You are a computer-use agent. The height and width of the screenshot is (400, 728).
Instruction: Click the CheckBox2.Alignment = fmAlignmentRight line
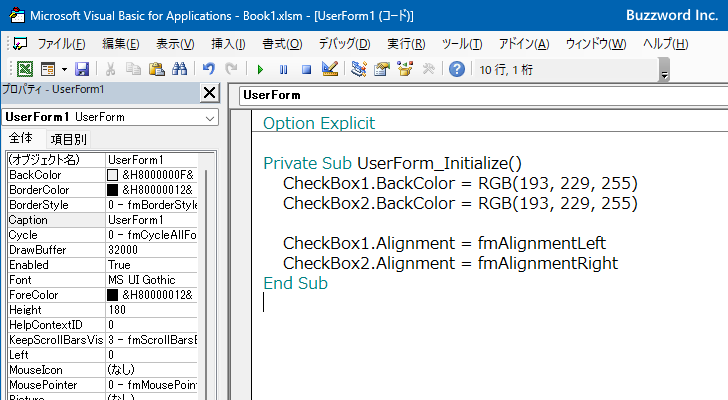(x=450, y=263)
